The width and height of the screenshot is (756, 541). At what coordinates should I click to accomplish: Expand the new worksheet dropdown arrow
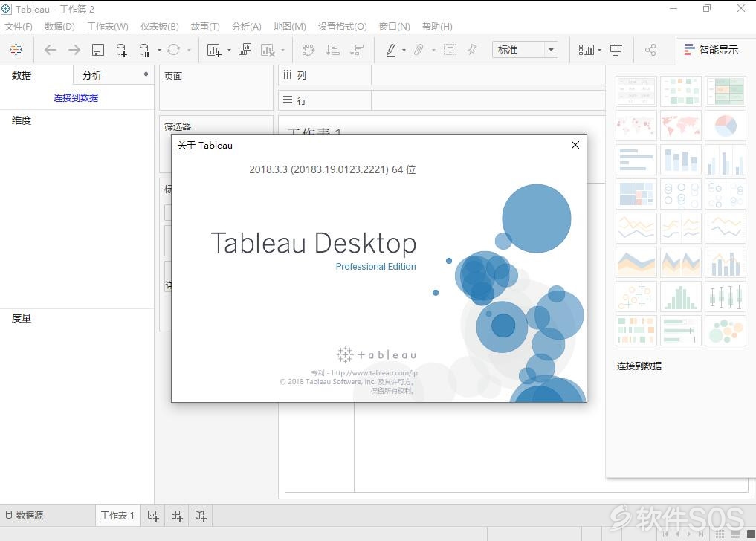point(229,50)
